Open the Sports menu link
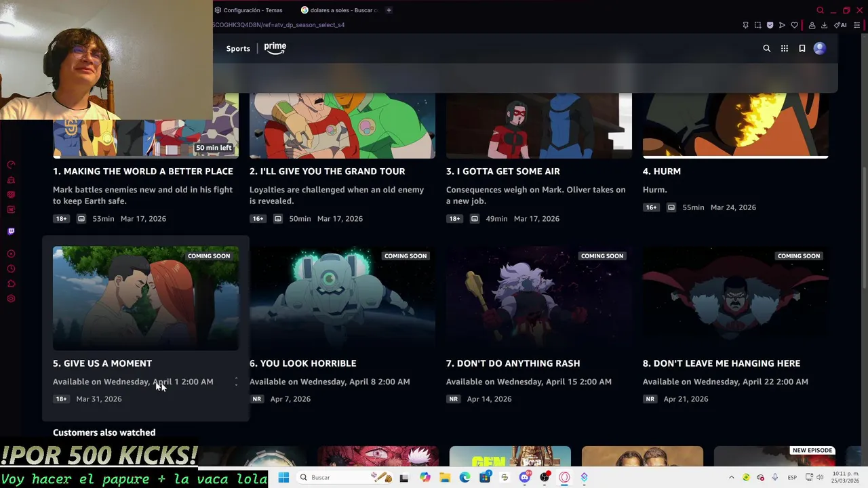Viewport: 868px width, 488px height. point(238,48)
